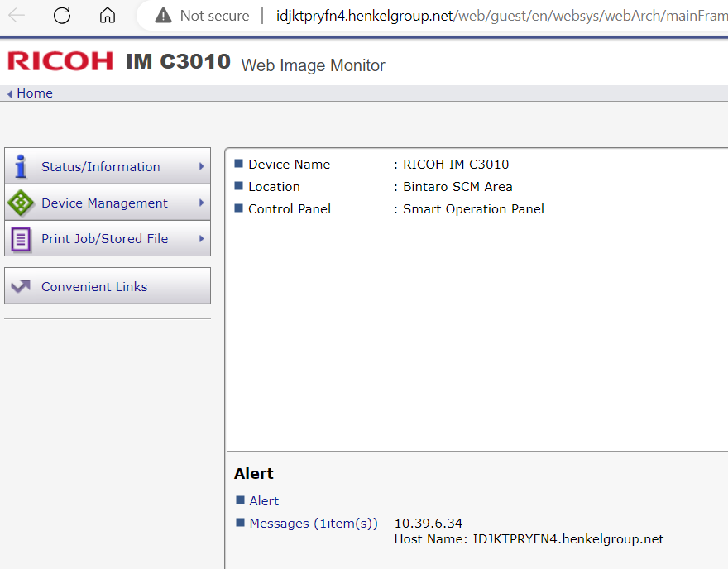This screenshot has width=728, height=569.
Task: Click the 'Not secure' label
Action: point(214,16)
